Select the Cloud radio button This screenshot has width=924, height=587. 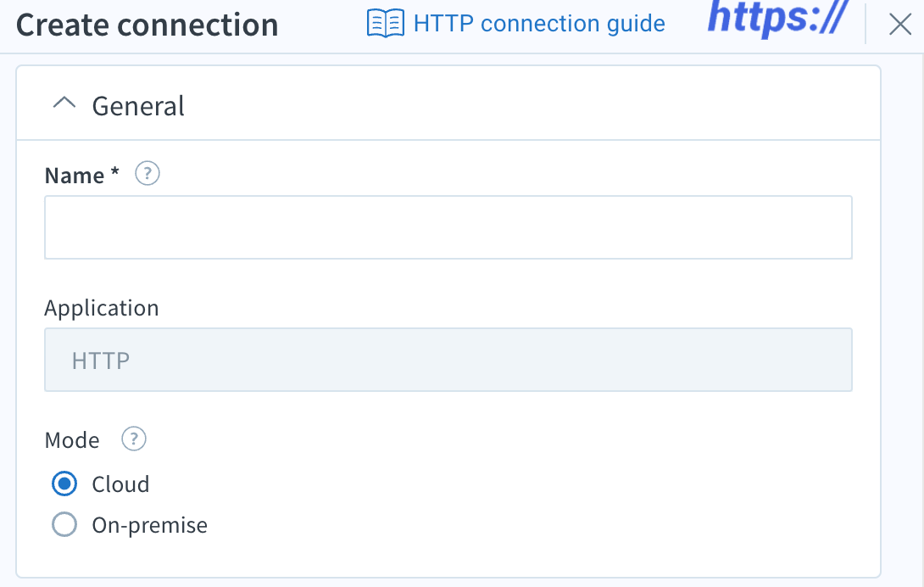click(64, 484)
